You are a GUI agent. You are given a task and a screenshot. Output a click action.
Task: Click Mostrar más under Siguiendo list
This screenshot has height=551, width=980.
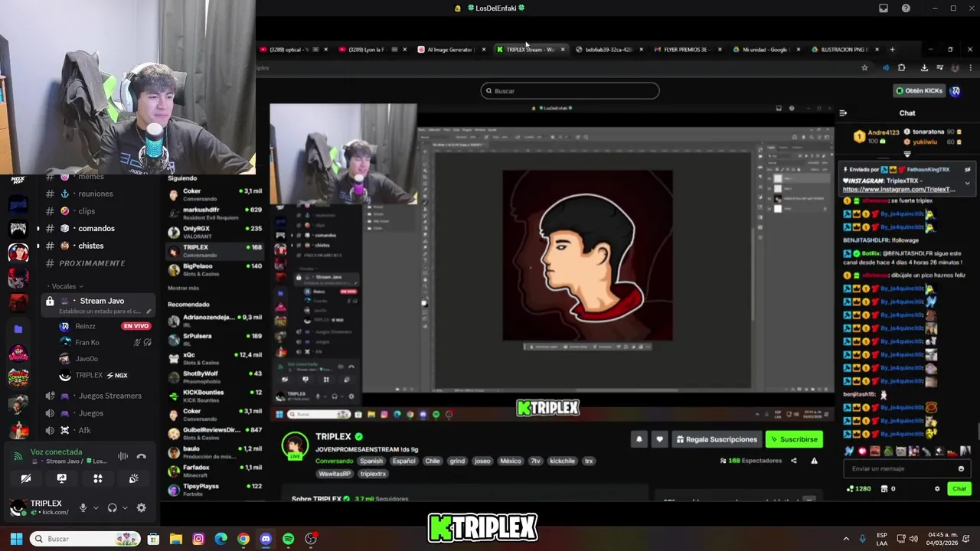(184, 288)
